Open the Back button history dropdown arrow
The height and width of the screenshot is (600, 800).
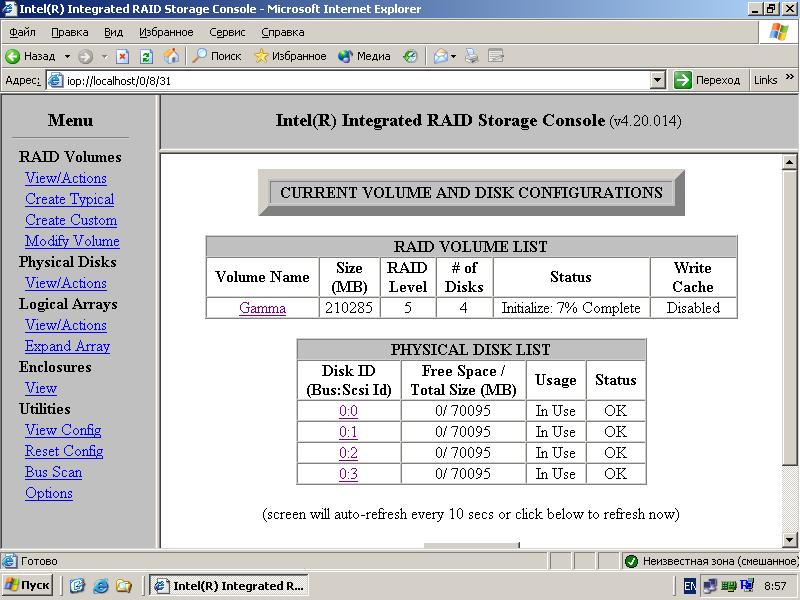(67, 56)
